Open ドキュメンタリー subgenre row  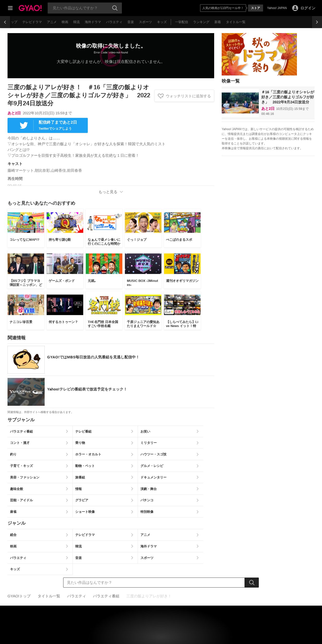[171, 477]
